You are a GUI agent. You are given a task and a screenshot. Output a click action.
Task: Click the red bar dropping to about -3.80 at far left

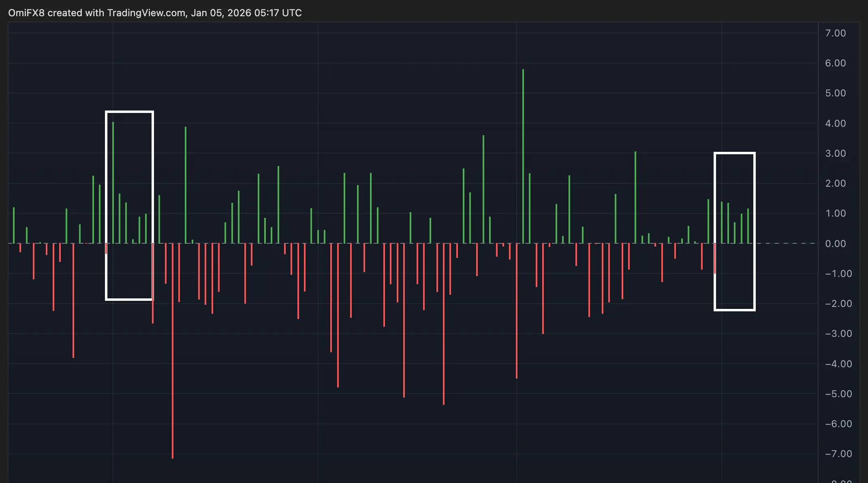coord(73,300)
